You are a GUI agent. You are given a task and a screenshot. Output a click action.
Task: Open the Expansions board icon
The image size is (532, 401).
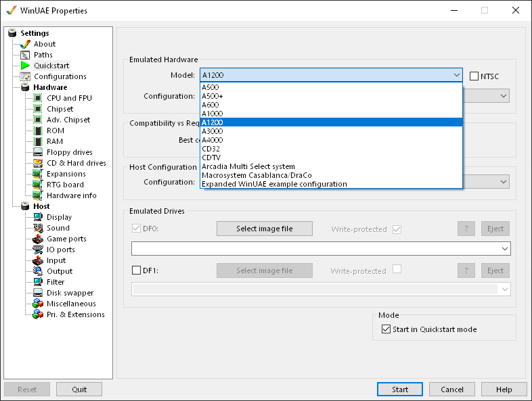click(38, 174)
